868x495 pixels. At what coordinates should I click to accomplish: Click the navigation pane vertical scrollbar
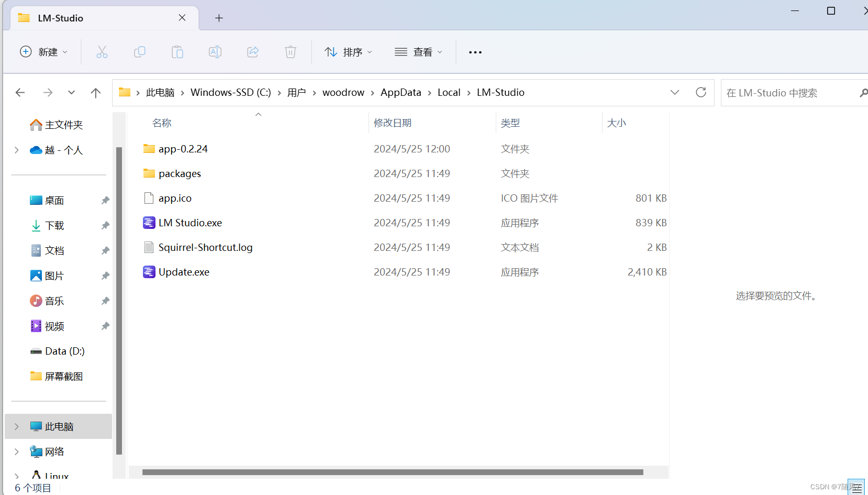click(x=119, y=301)
